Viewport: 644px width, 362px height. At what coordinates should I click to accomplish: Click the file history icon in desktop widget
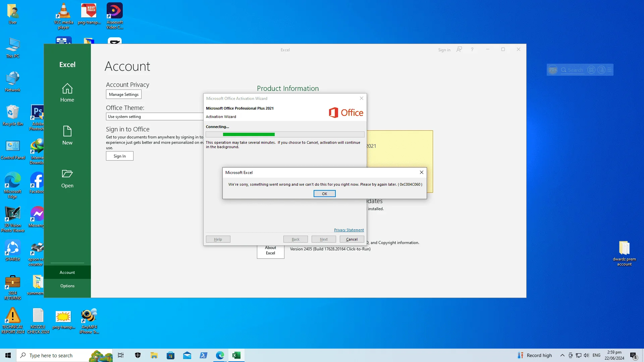click(x=601, y=70)
